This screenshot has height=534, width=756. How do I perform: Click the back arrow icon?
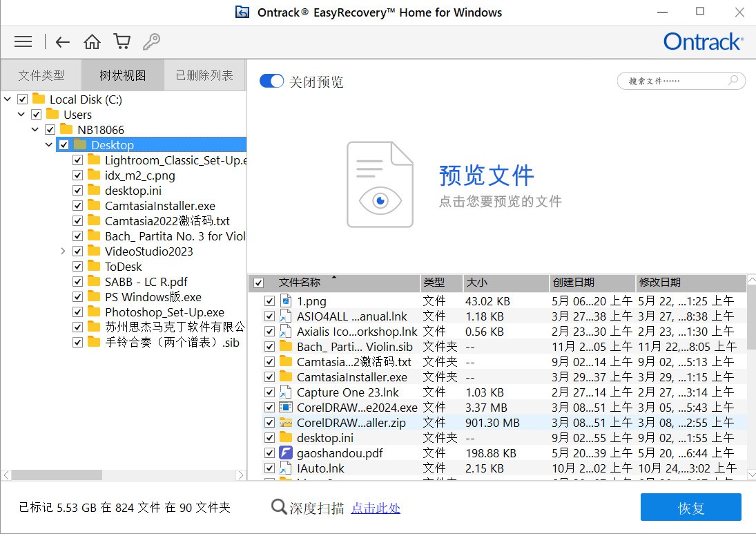(x=62, y=41)
